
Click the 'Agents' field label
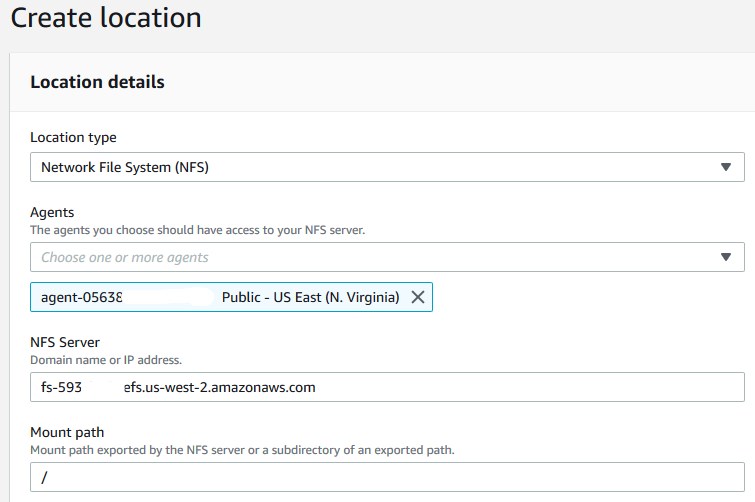52,212
